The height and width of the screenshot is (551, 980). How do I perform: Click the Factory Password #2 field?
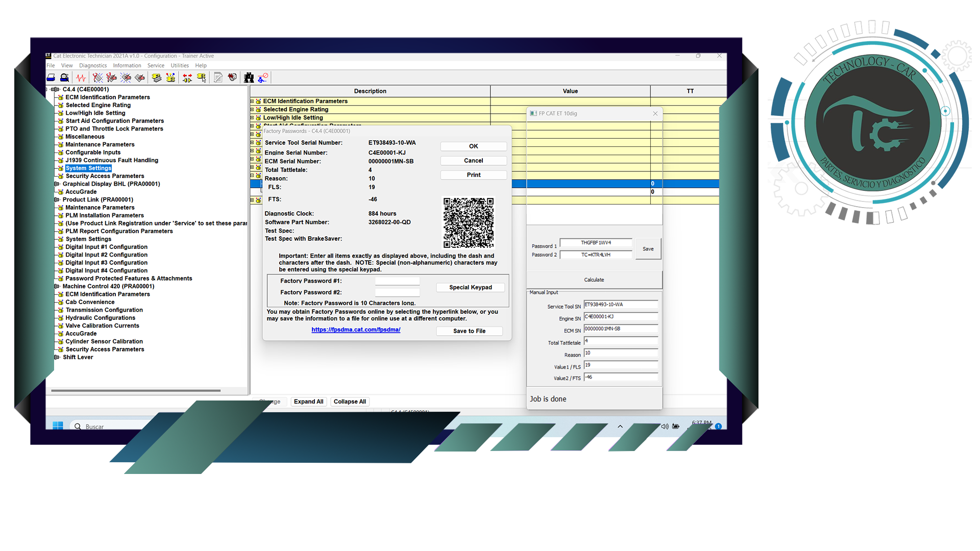(398, 292)
